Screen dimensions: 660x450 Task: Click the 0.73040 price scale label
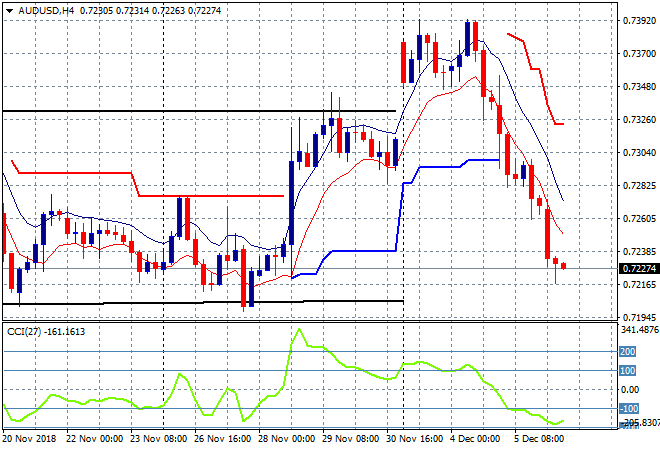click(x=639, y=152)
